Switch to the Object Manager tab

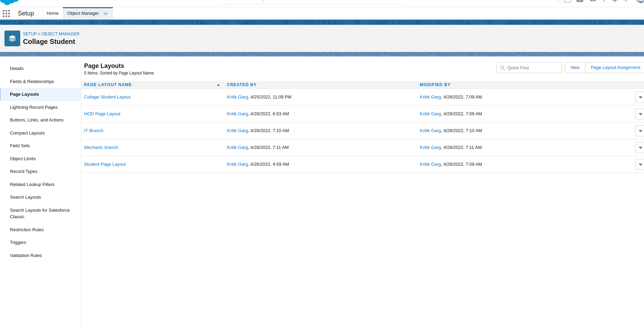pyautogui.click(x=83, y=13)
